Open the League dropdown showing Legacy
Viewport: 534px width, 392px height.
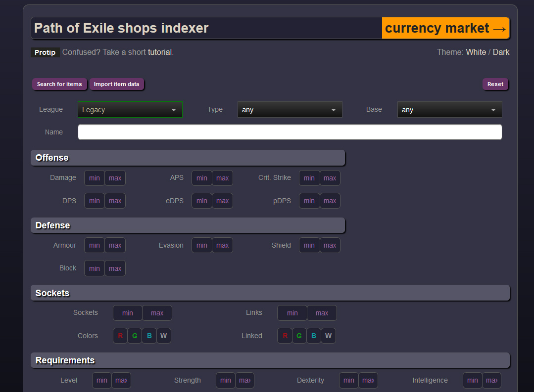(130, 110)
